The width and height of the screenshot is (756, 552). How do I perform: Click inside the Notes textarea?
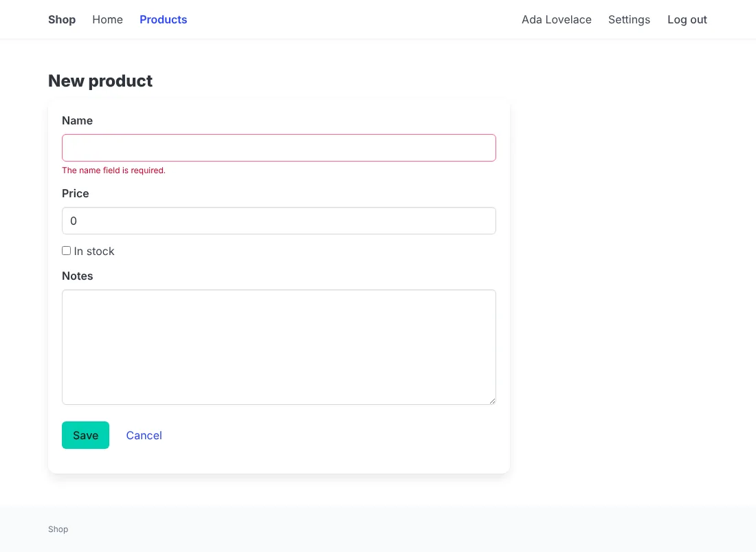[278, 347]
